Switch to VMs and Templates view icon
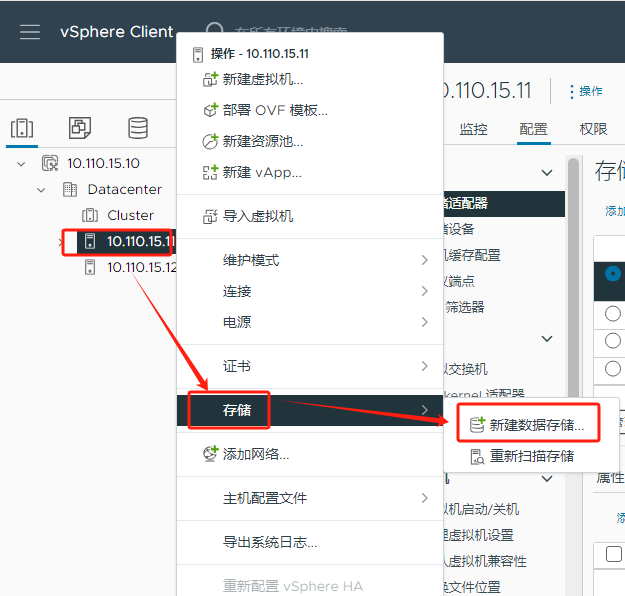The height and width of the screenshot is (596, 625). point(80,128)
